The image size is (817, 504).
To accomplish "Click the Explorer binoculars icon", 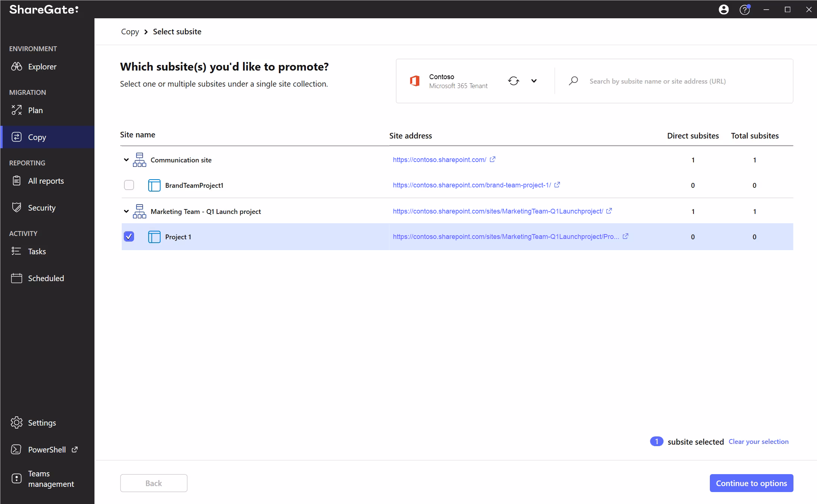I will [17, 67].
